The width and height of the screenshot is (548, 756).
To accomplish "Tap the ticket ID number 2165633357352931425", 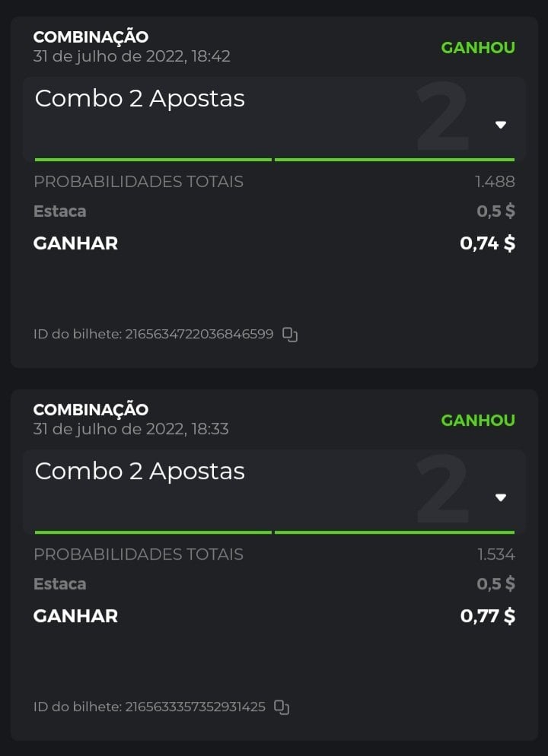I will coord(195,707).
